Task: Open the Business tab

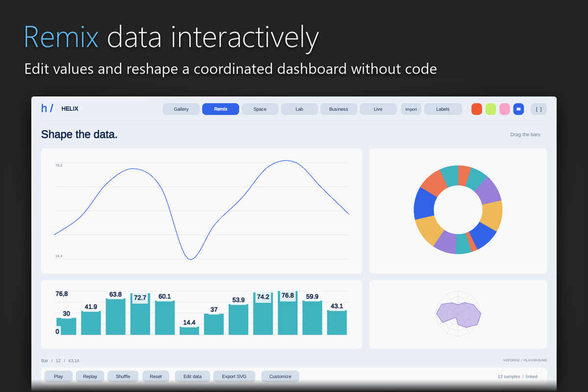Action: click(x=339, y=109)
